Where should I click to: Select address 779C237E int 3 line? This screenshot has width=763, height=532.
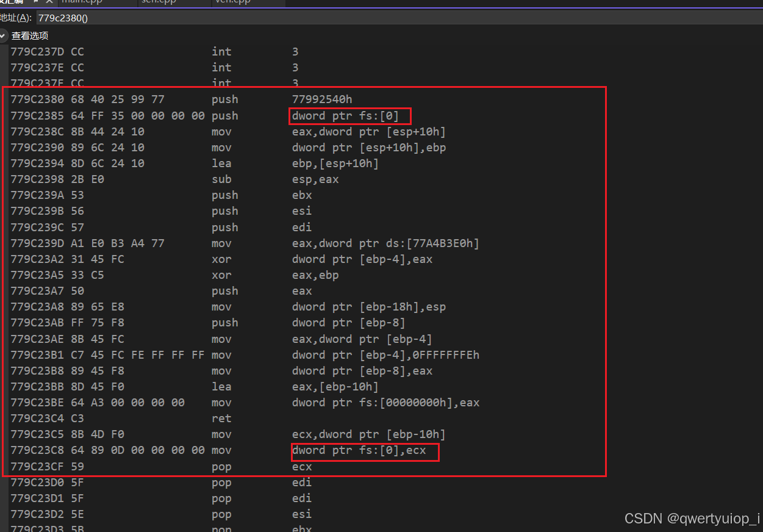point(154,68)
